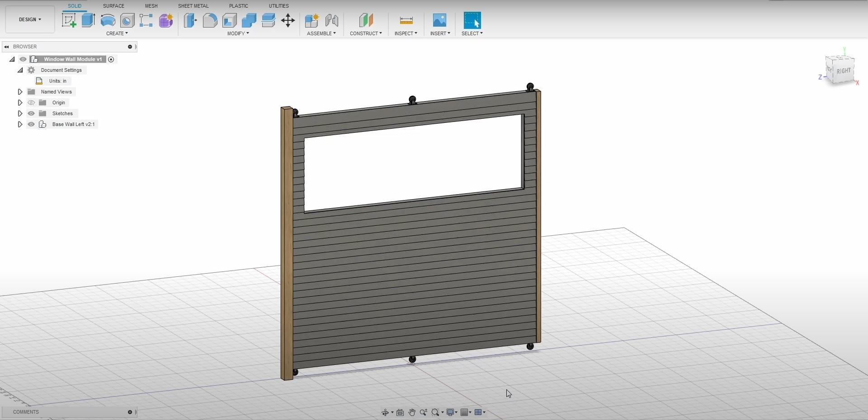This screenshot has width=868, height=420.
Task: Select the Offset Face tool
Action: (269, 20)
